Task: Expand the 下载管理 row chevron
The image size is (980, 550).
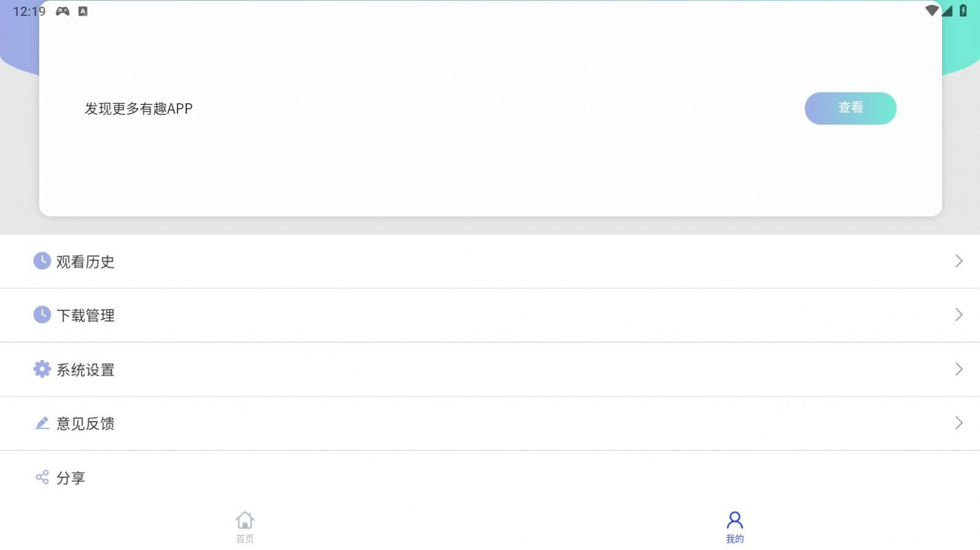Action: point(958,315)
